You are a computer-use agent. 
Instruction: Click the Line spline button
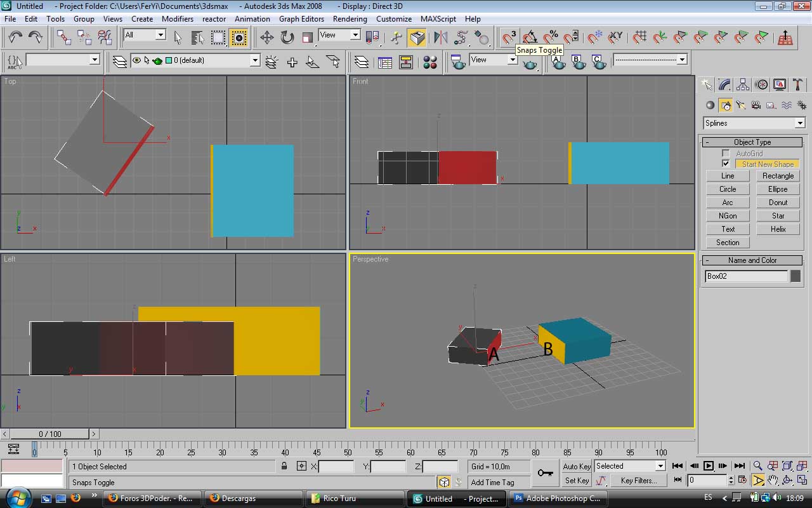[x=728, y=176]
